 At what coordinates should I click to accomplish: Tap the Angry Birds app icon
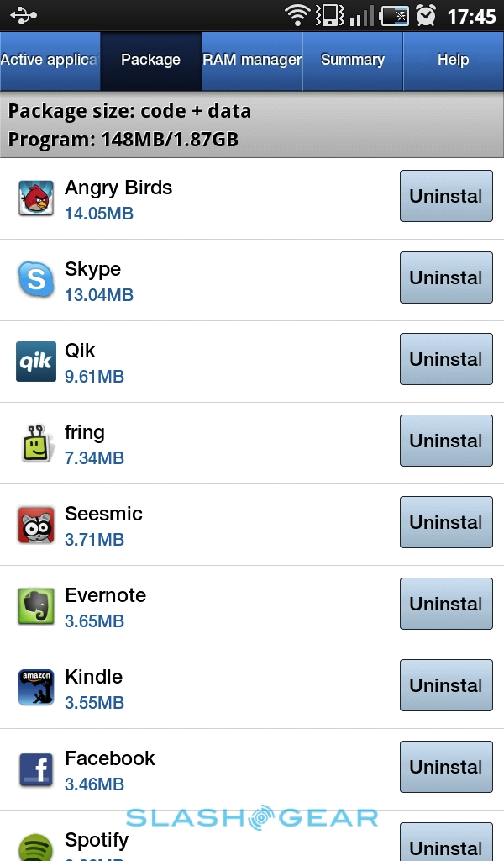pos(35,198)
